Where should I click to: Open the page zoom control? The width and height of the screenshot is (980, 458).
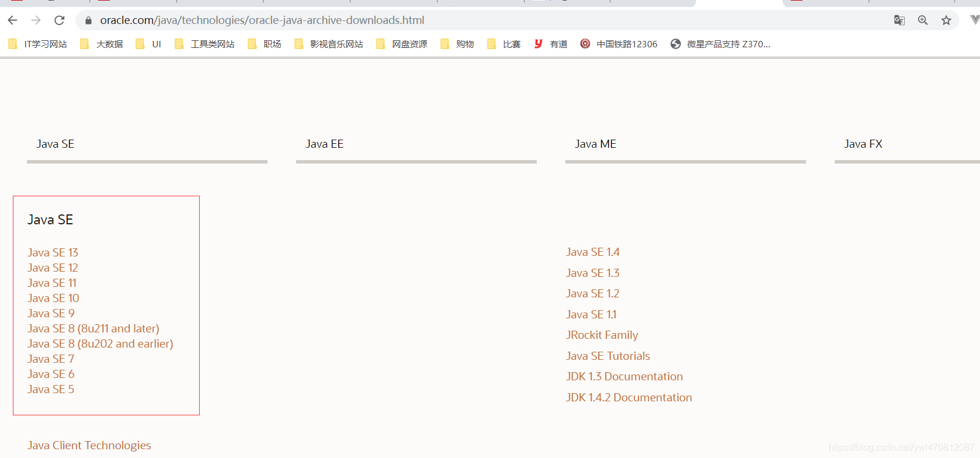click(x=923, y=20)
